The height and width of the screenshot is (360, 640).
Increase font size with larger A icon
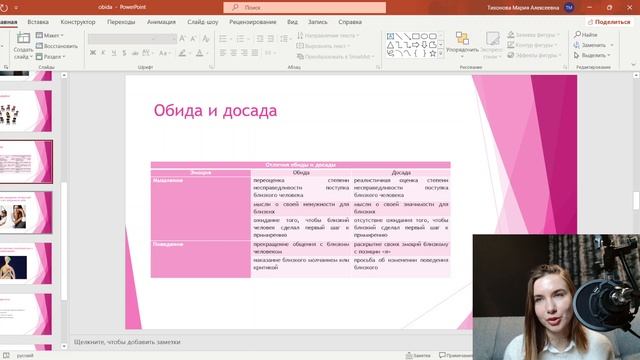click(182, 39)
